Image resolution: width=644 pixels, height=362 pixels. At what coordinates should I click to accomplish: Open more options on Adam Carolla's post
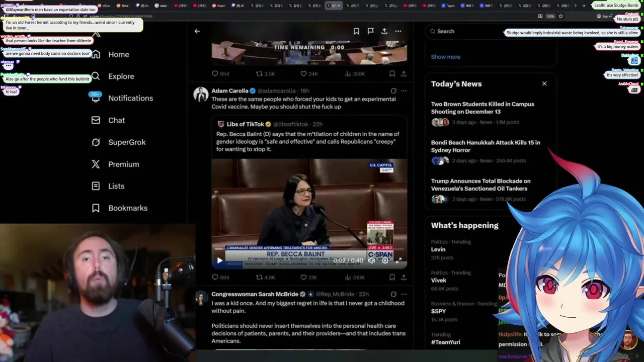(x=404, y=91)
